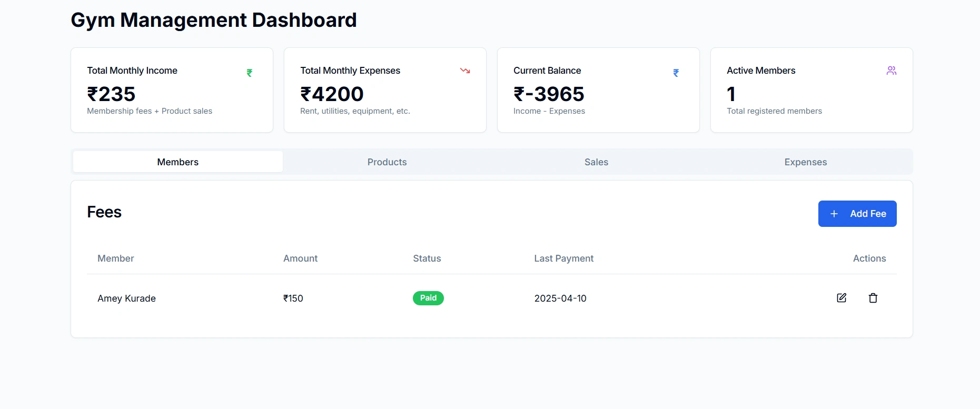Click the green rupee icon on Income card
Screen dimensions: 980x409
pyautogui.click(x=250, y=73)
